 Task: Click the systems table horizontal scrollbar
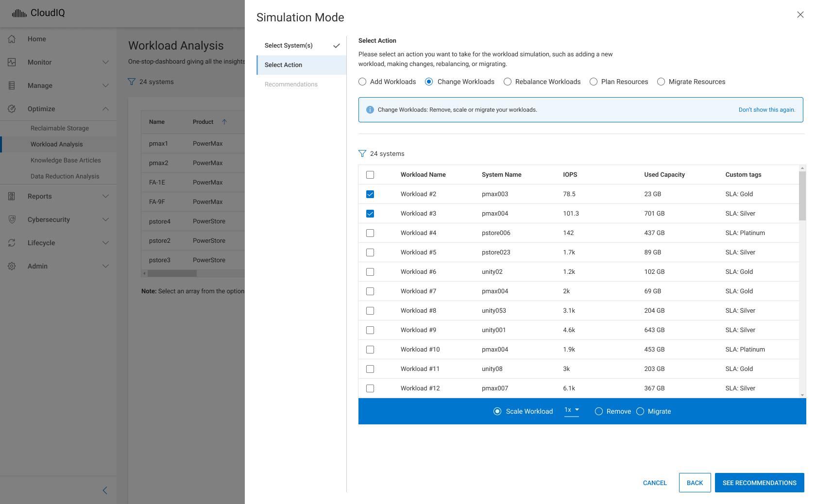[172, 273]
